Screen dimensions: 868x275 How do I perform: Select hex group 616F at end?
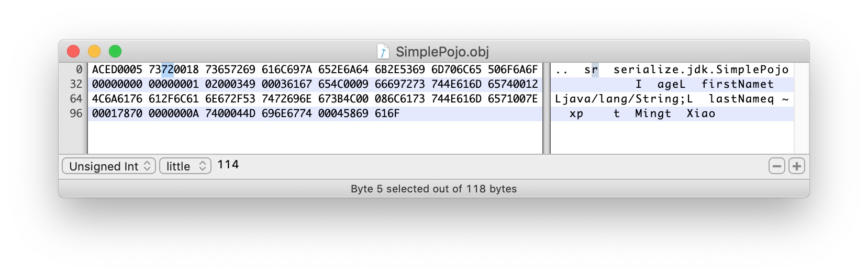point(387,113)
